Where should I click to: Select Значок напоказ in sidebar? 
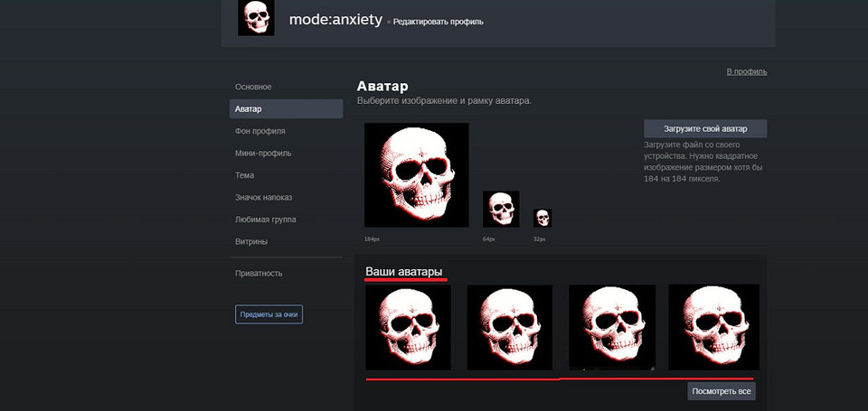[263, 198]
